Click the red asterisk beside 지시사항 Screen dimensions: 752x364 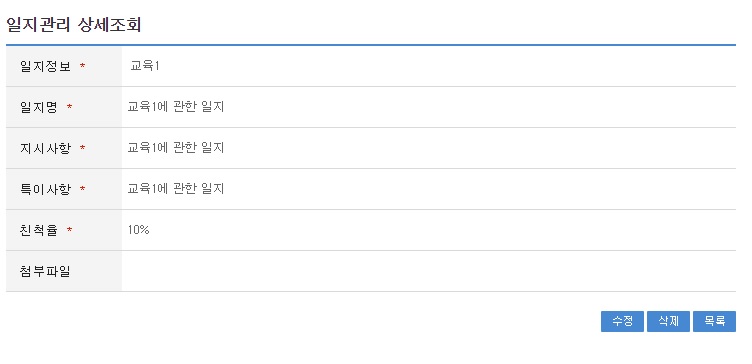pos(82,148)
